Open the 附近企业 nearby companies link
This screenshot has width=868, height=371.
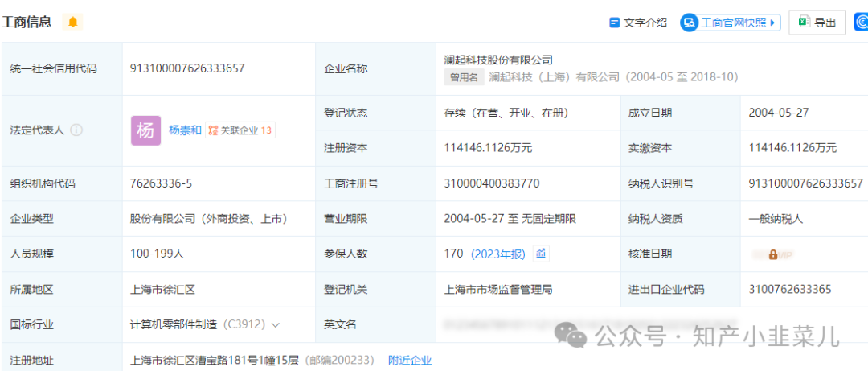coord(410,361)
